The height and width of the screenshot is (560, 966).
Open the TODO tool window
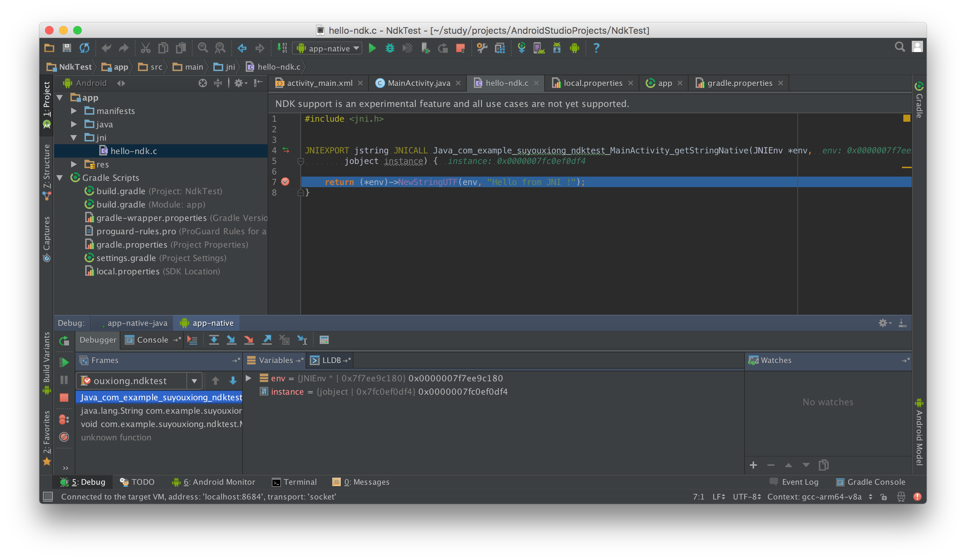coord(137,482)
